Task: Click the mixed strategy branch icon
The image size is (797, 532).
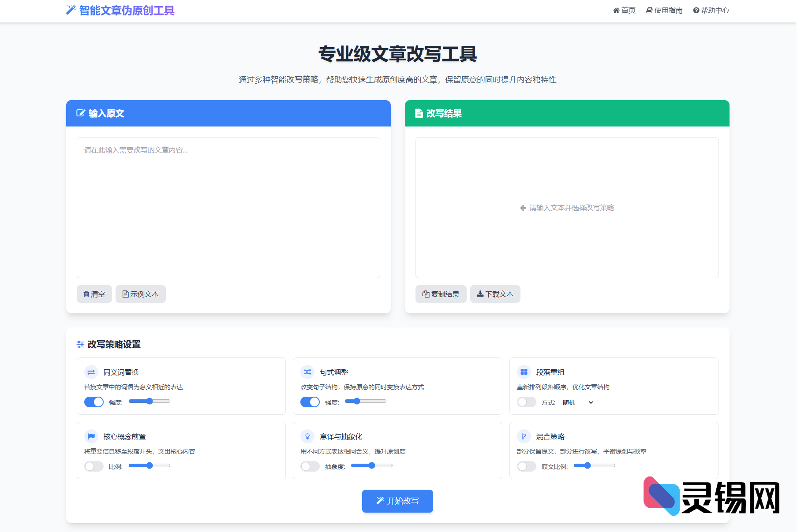Action: (x=524, y=437)
